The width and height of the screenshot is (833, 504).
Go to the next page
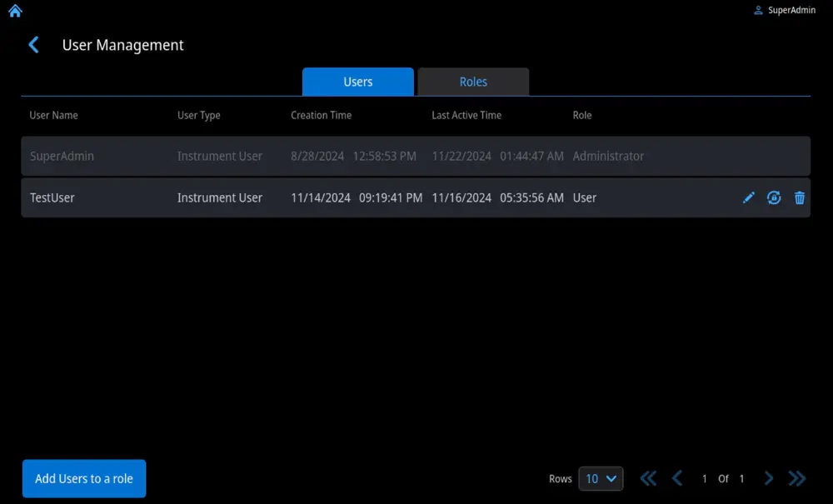[x=769, y=478]
